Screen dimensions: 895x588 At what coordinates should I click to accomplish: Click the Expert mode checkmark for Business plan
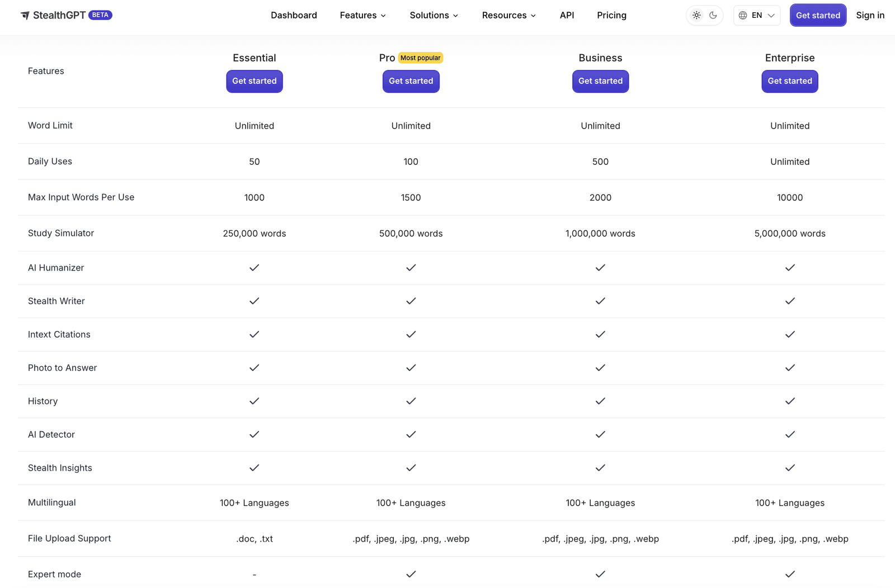coord(600,574)
